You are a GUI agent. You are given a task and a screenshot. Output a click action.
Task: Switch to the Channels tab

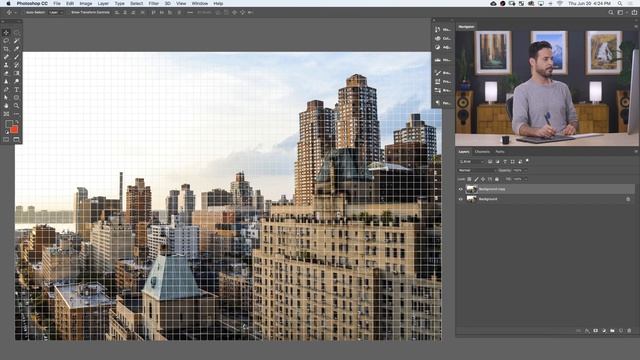click(482, 152)
